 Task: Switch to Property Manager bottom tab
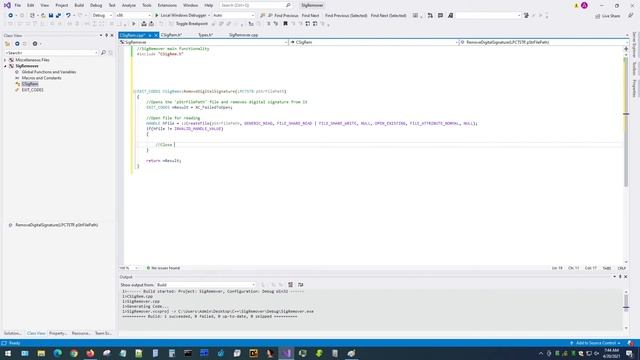[58, 333]
